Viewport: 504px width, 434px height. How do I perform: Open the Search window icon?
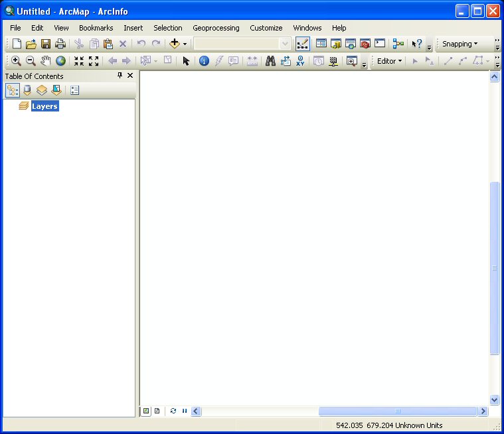coord(351,43)
